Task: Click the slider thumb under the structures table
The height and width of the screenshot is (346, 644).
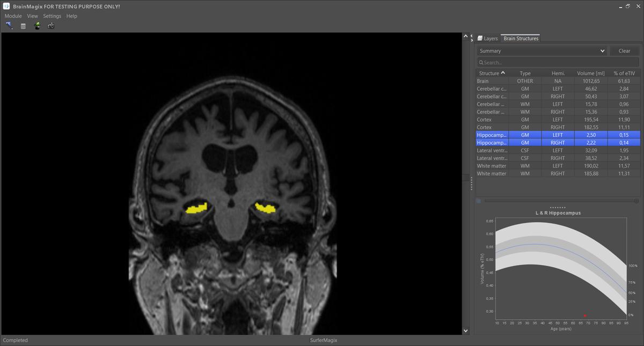Action: [x=636, y=201]
